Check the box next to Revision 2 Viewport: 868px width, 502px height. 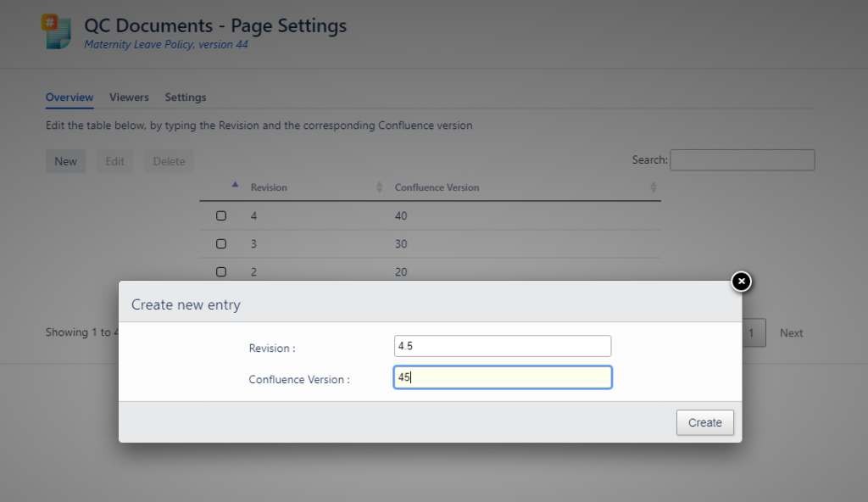[221, 272]
